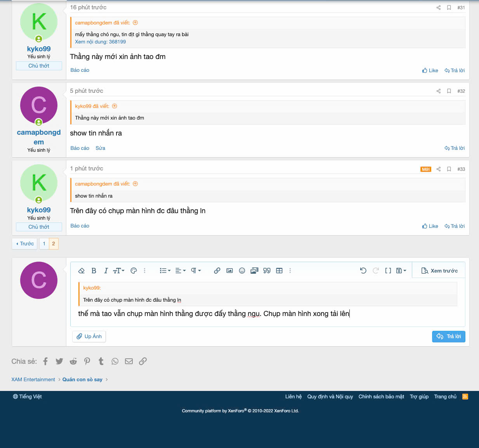
Task: Expand the text alignment dropdown
Action: pyautogui.click(x=180, y=271)
